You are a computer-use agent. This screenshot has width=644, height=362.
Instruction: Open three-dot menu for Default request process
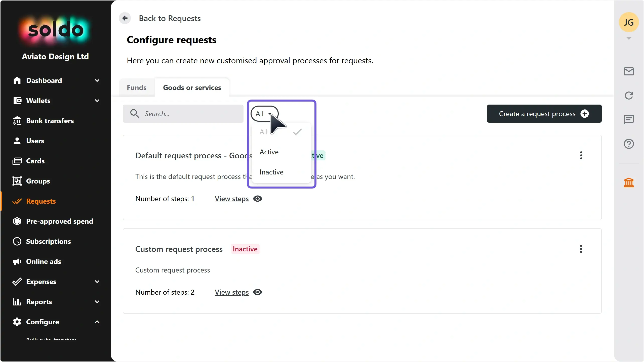click(581, 155)
